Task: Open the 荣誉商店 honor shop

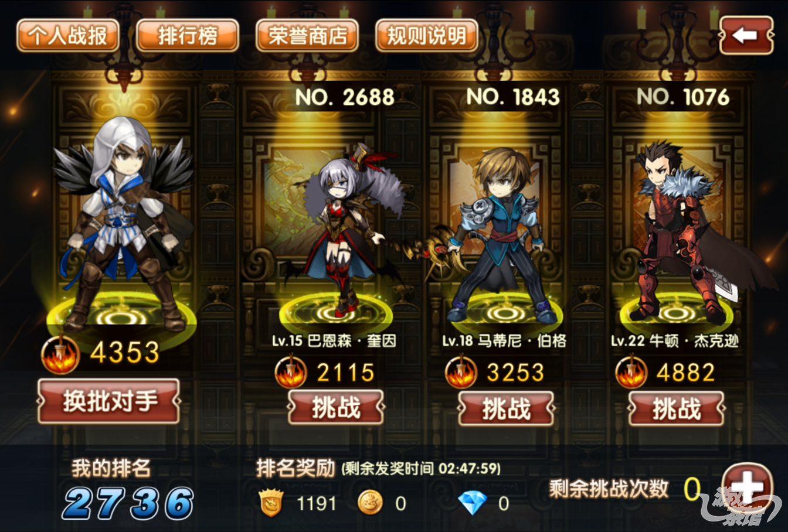Action: tap(307, 36)
